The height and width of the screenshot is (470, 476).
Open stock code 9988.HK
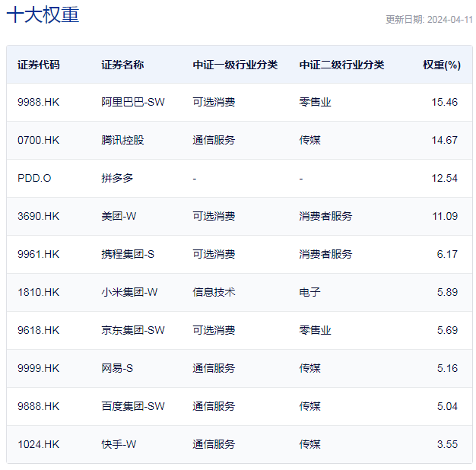[39, 102]
